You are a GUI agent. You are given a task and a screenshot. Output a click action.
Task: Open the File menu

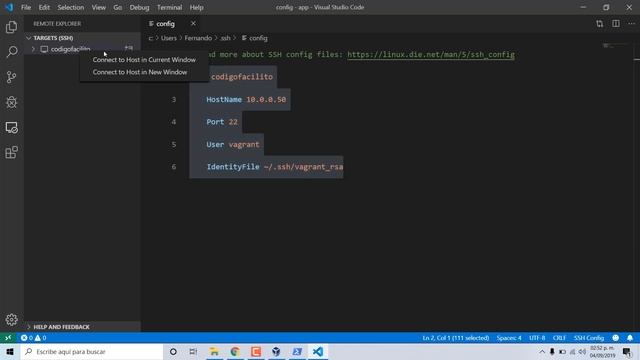[x=26, y=7]
